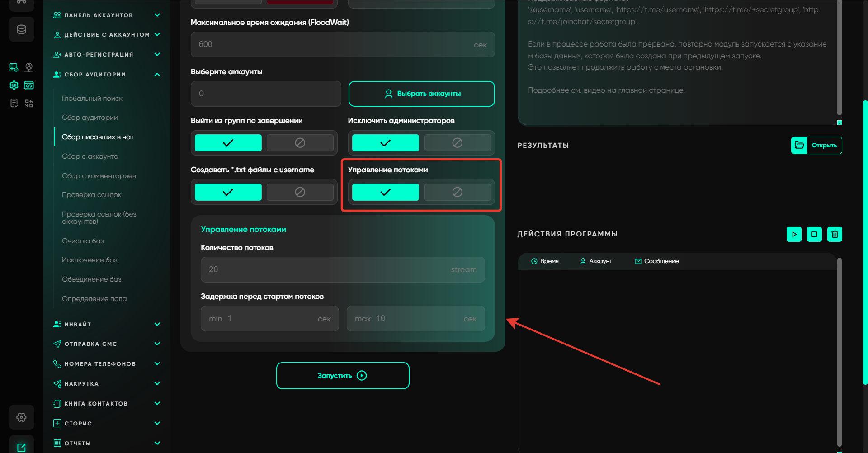
Task: Click the Количество потоков input field
Action: click(325, 269)
